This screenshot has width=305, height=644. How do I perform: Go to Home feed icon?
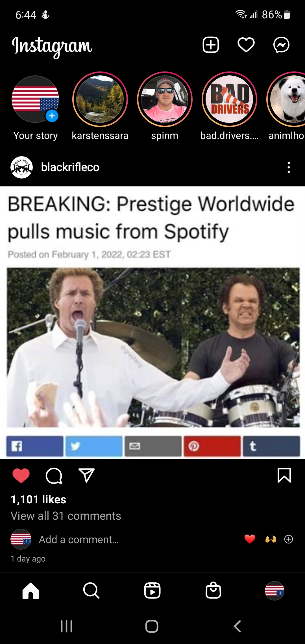point(30,591)
